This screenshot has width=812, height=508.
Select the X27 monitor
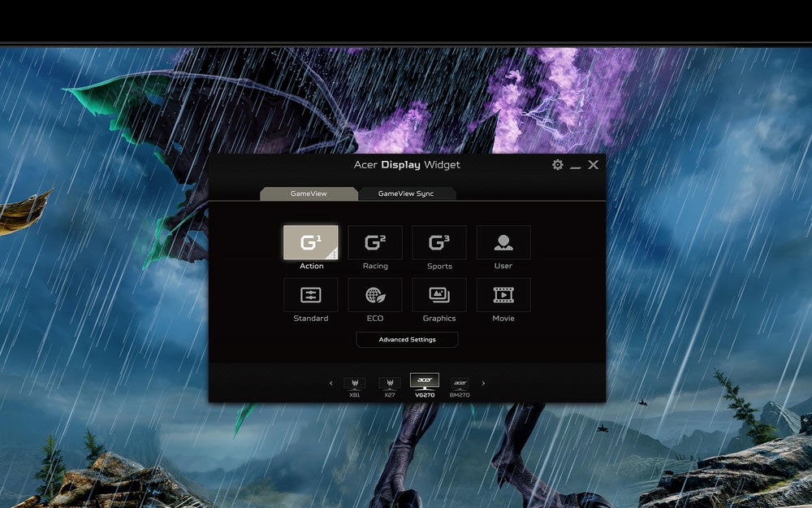(390, 384)
